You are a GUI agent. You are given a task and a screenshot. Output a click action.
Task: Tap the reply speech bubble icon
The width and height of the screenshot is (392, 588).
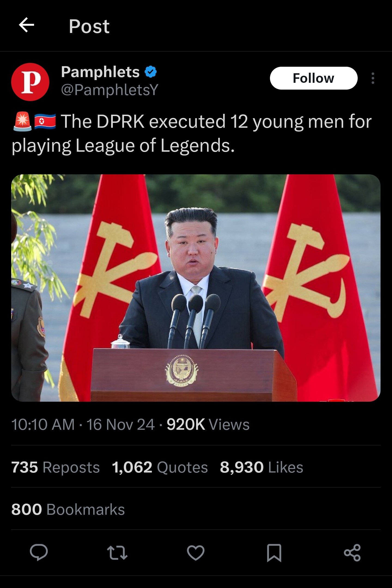click(x=39, y=552)
